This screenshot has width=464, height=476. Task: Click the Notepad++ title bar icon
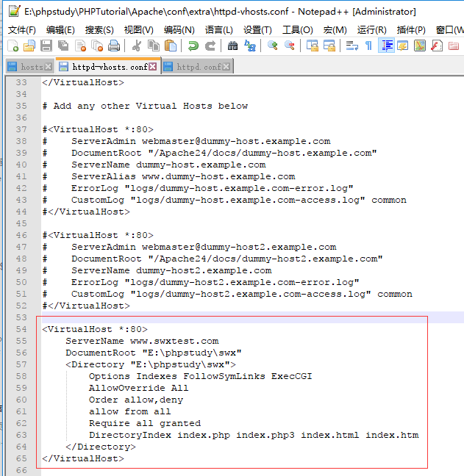pos(14,11)
